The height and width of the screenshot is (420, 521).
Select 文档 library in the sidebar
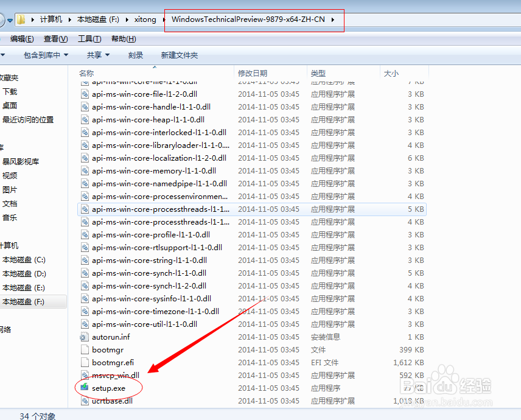click(x=10, y=204)
